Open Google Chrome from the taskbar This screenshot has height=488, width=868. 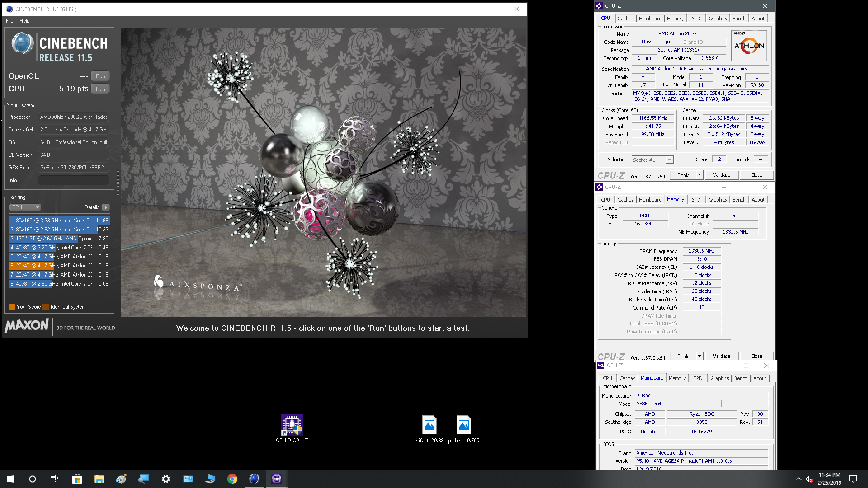pyautogui.click(x=232, y=479)
